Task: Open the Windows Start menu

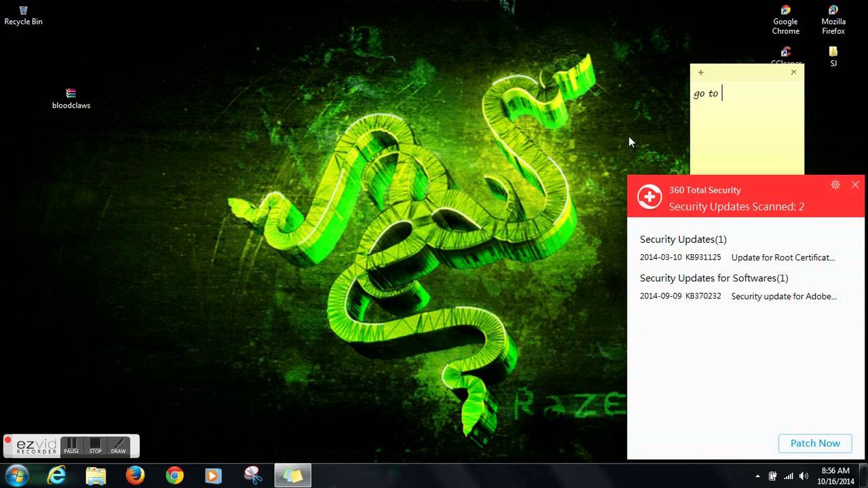Action: pos(16,475)
